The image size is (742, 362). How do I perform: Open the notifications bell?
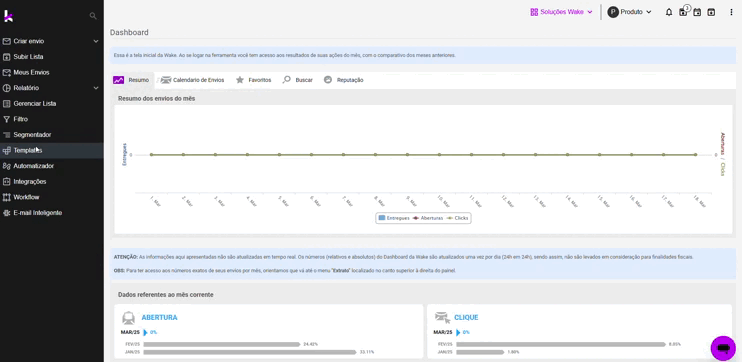[x=669, y=12]
